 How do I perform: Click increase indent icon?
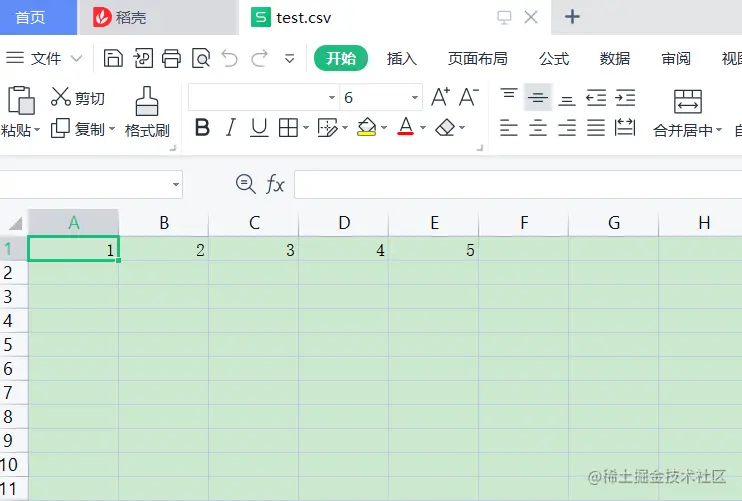point(625,97)
